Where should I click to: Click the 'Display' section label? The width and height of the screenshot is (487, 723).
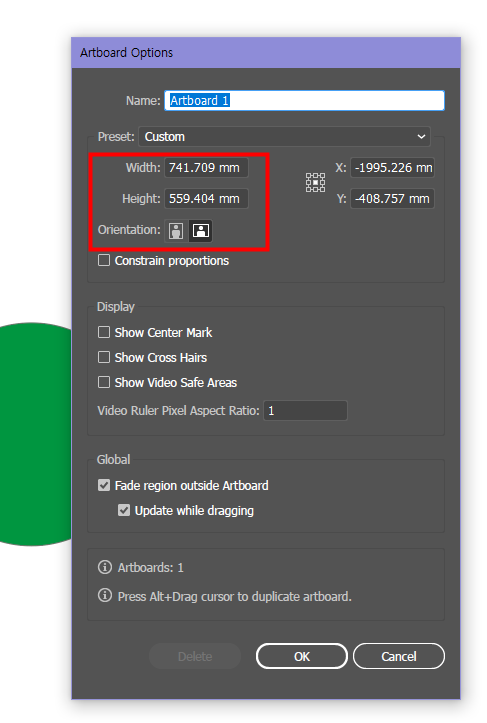coord(116,307)
